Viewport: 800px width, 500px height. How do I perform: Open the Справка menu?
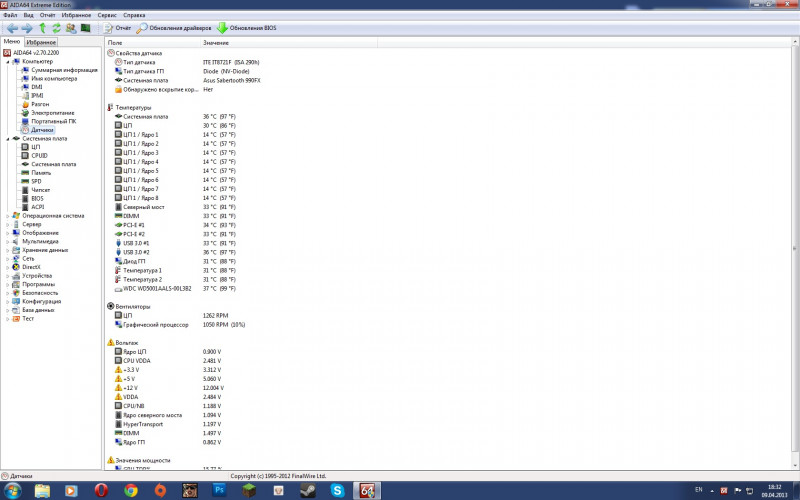pyautogui.click(x=134, y=15)
